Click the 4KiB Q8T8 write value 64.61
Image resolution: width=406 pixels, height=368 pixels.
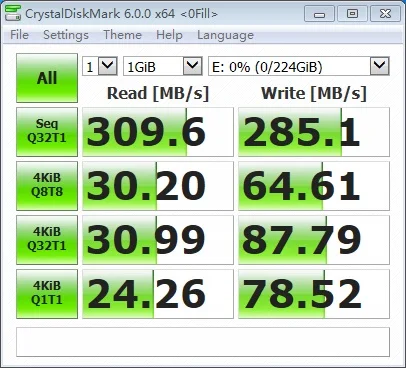coord(314,186)
